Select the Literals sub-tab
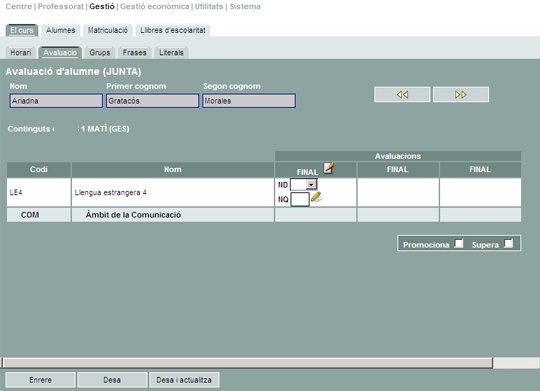The height and width of the screenshot is (391, 540). point(171,52)
